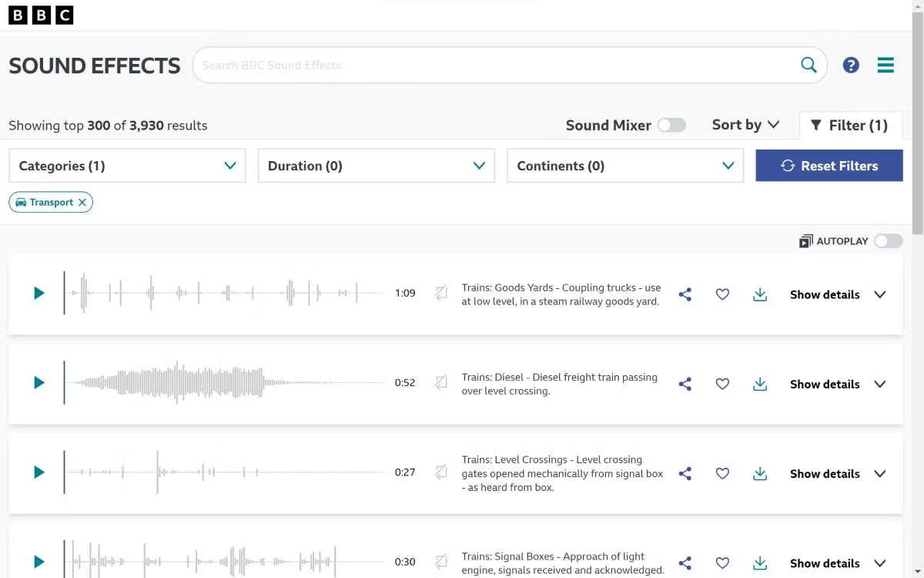Open the Categories (1) dropdown
The height and width of the screenshot is (578, 924).
[127, 166]
